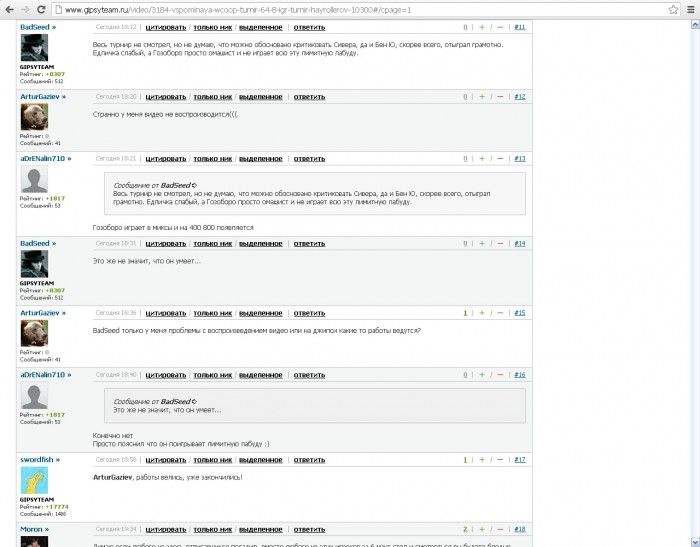700x547 pixels.
Task: Click vote score '2' on post #18
Action: tap(465, 529)
